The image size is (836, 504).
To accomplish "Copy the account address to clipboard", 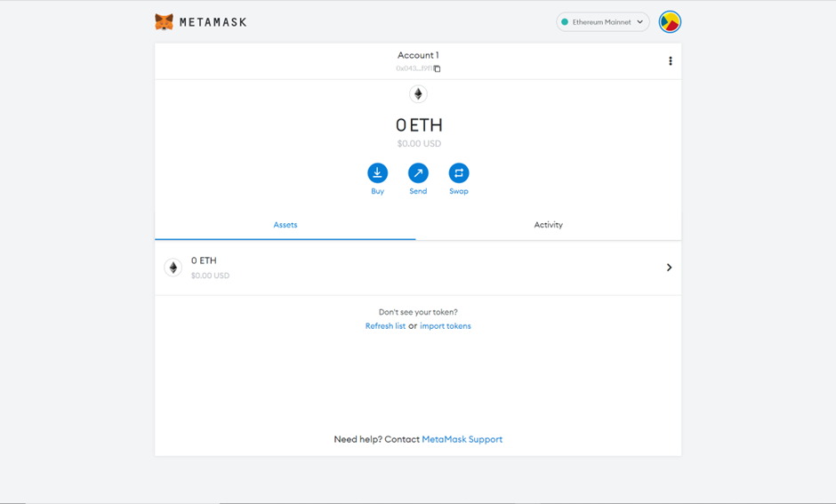I will point(437,68).
